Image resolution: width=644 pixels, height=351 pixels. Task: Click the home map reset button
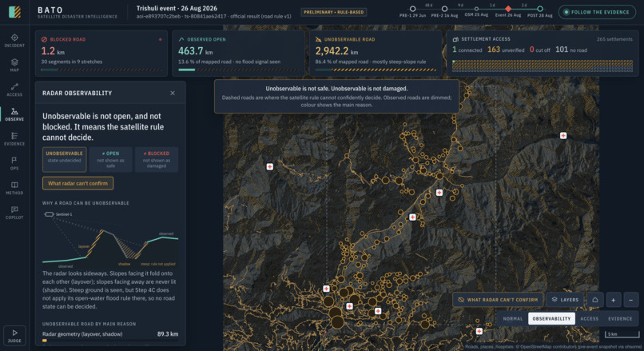tap(594, 300)
